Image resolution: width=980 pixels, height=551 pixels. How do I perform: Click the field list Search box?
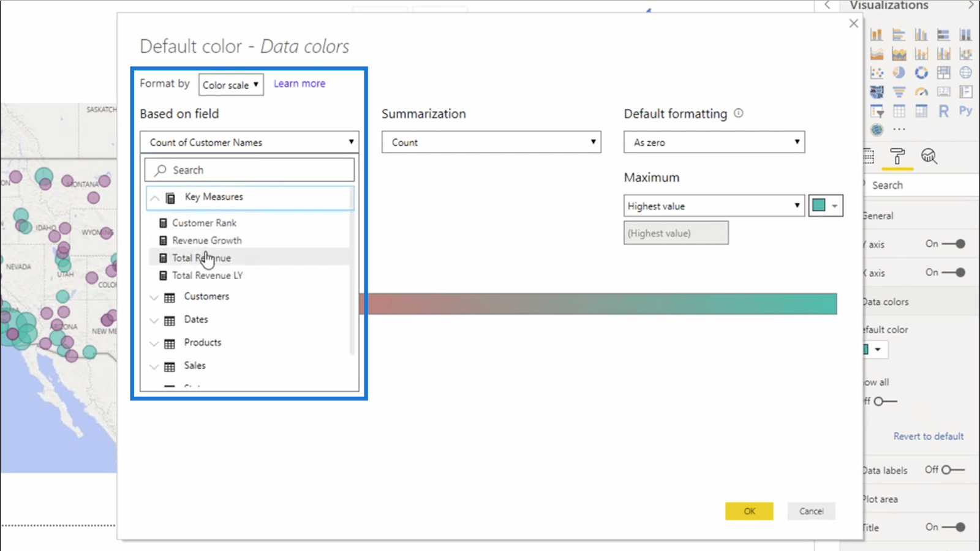pyautogui.click(x=249, y=170)
